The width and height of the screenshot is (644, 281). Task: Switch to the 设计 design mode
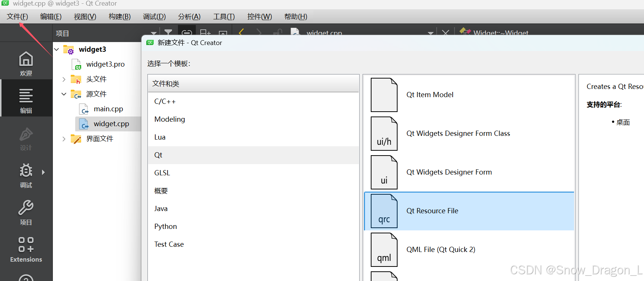coord(26,138)
